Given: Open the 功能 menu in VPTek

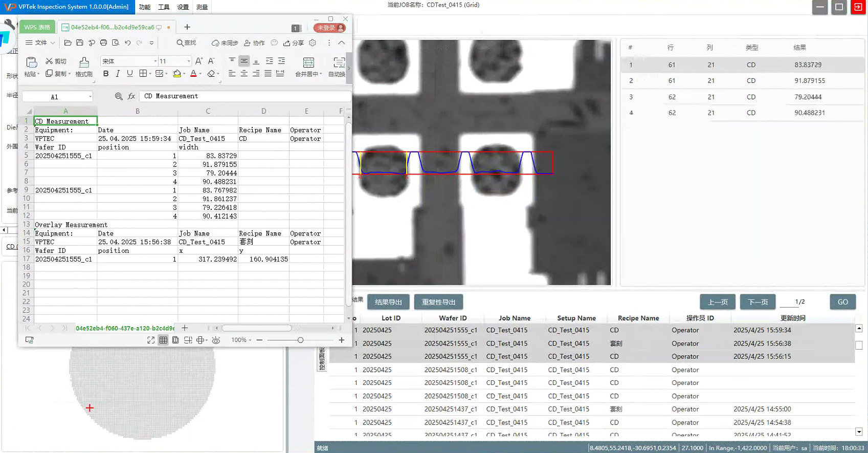Looking at the screenshot, I should (x=145, y=7).
